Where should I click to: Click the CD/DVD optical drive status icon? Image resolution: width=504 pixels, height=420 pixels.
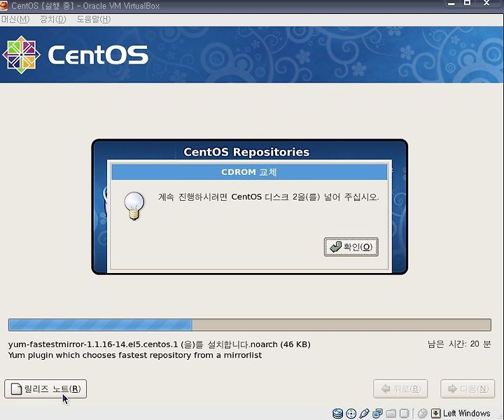click(x=351, y=413)
